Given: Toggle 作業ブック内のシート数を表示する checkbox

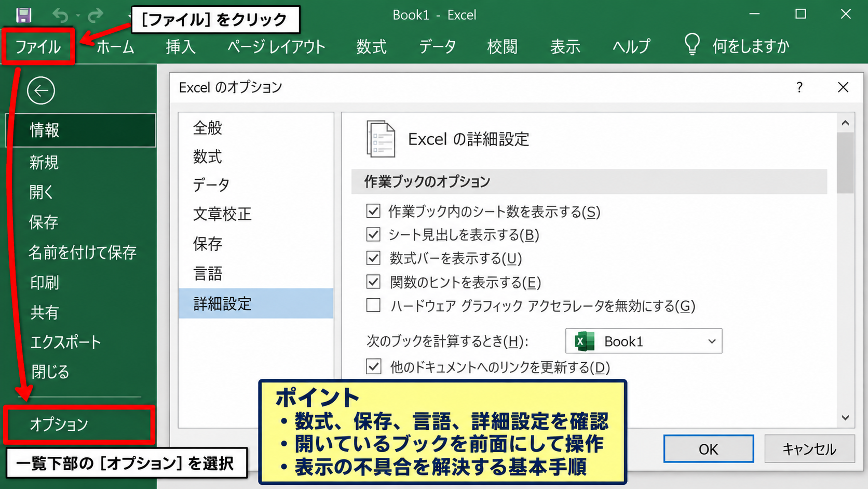Looking at the screenshot, I should [x=373, y=210].
